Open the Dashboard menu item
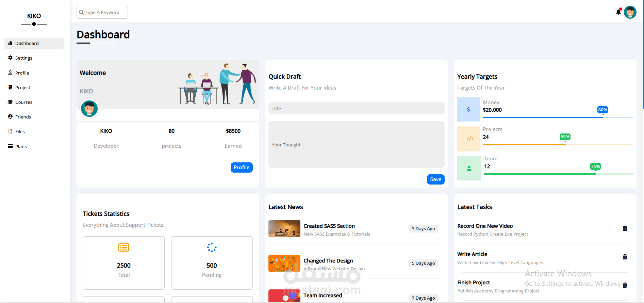Image resolution: width=644 pixels, height=303 pixels. (x=34, y=43)
